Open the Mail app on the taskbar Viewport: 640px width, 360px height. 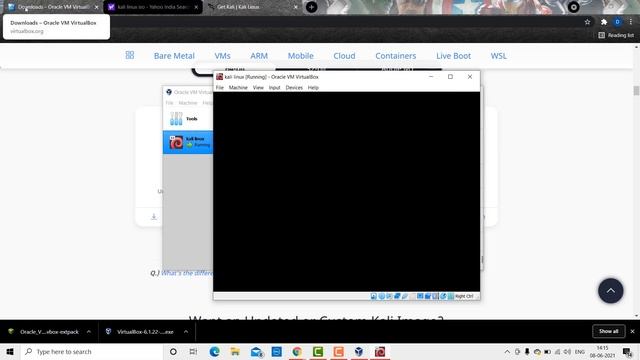(256, 351)
